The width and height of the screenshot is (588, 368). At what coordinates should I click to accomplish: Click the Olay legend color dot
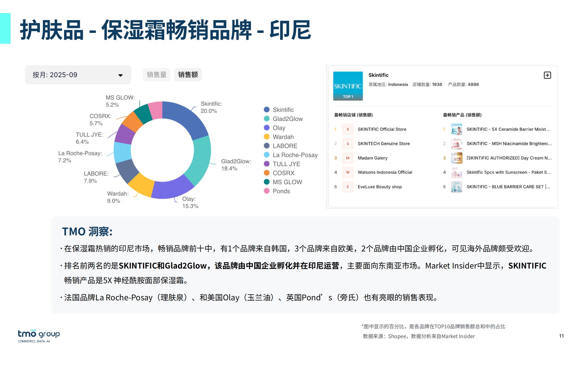267,128
